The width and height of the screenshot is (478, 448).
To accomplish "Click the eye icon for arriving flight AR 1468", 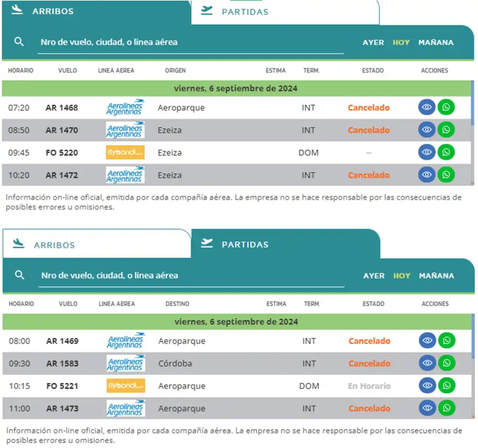I will coord(426,107).
